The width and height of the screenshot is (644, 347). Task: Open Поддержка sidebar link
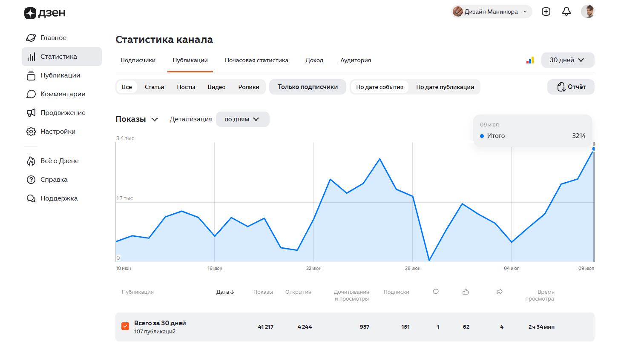pos(62,198)
